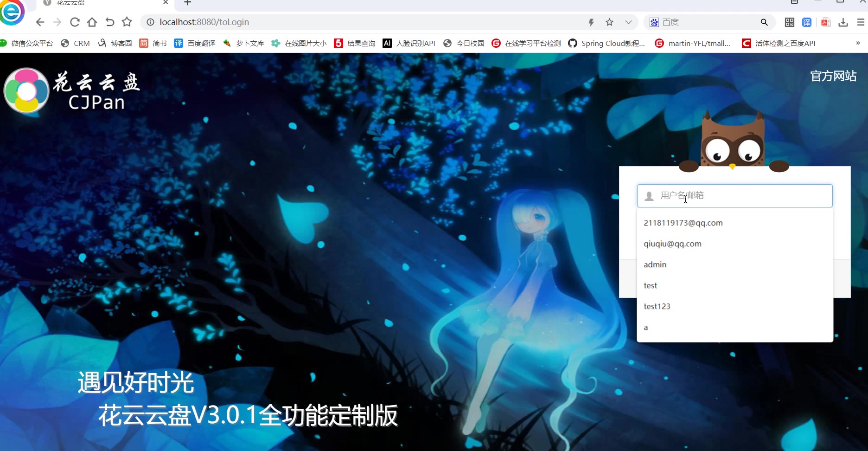Open the 萝卜文库 bookmark
The image size is (868, 451).
tap(243, 43)
